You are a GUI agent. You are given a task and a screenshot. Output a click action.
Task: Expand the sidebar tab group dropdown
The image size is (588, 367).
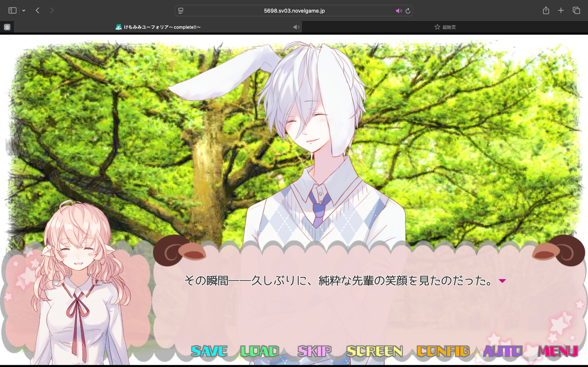pyautogui.click(x=24, y=11)
